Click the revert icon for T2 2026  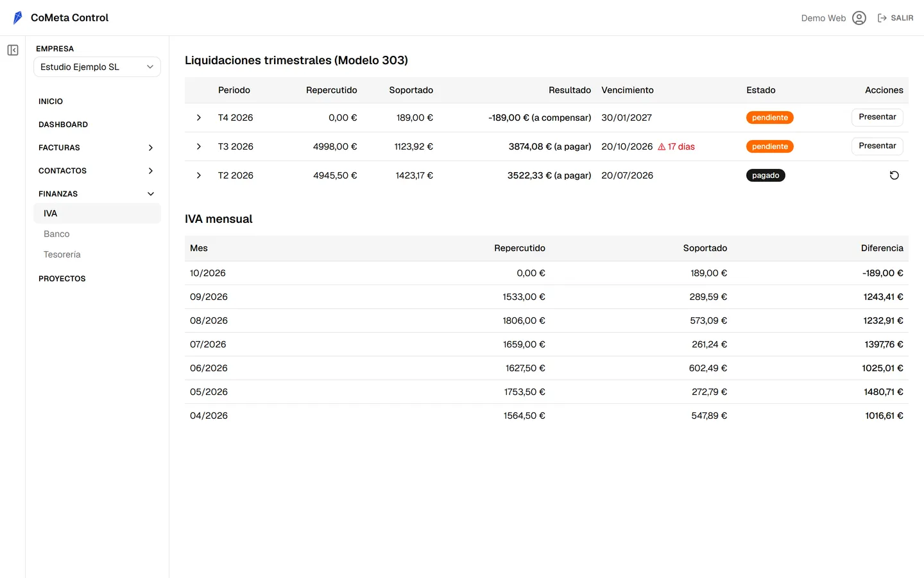tap(894, 175)
